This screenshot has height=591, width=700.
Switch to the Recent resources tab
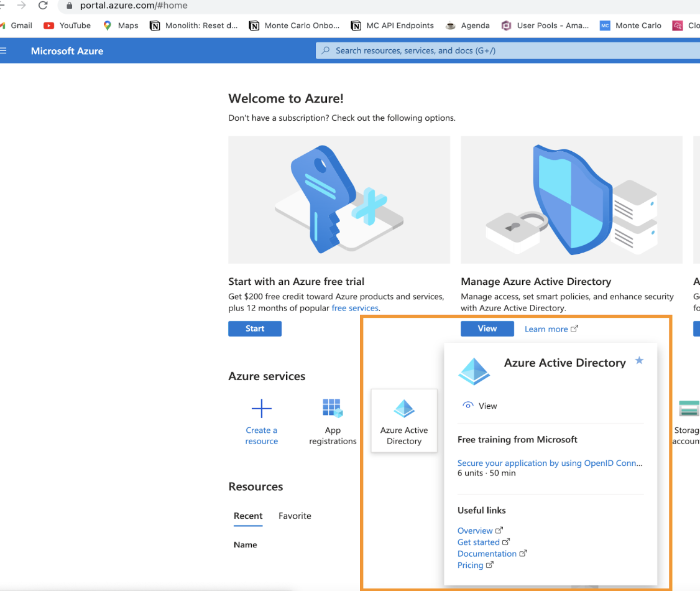pyautogui.click(x=248, y=516)
